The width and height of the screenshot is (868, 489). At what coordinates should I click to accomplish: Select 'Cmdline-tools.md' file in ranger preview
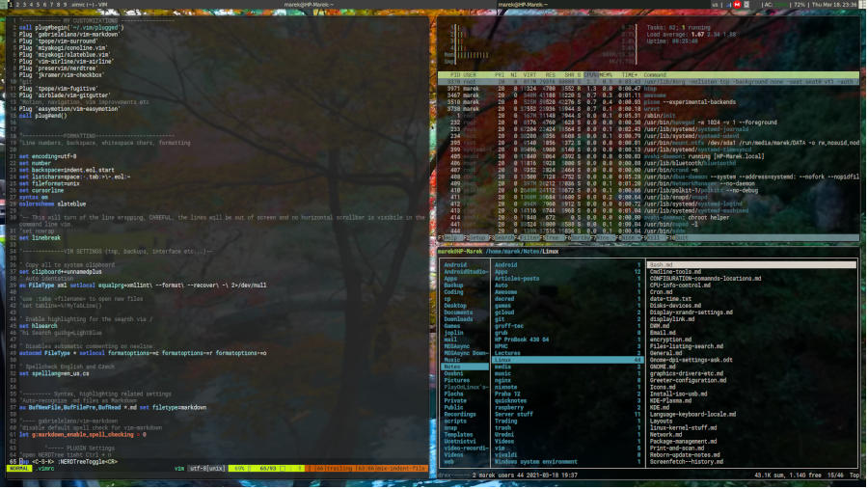coord(675,272)
